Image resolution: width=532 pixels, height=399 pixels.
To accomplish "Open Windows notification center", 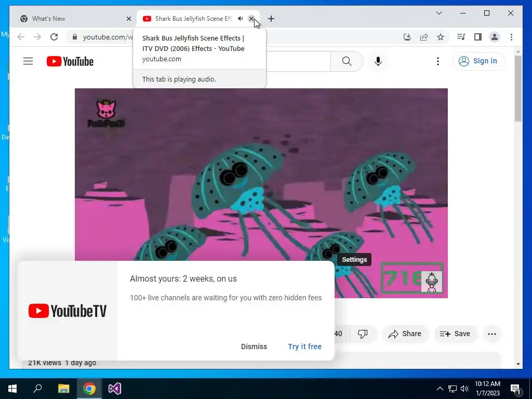I will pos(516,389).
